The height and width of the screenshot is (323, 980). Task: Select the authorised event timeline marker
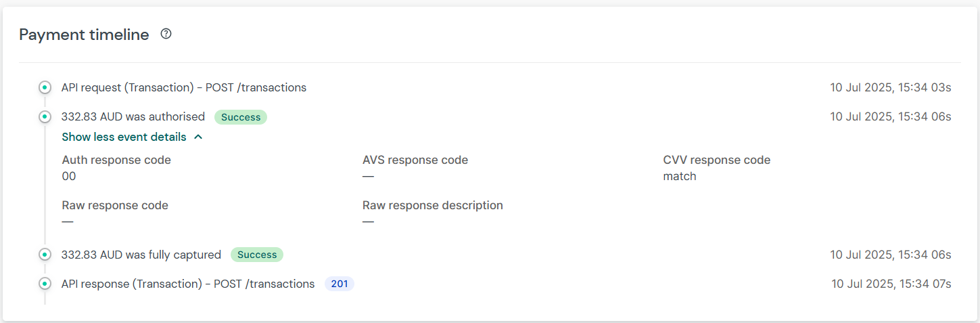click(x=45, y=117)
